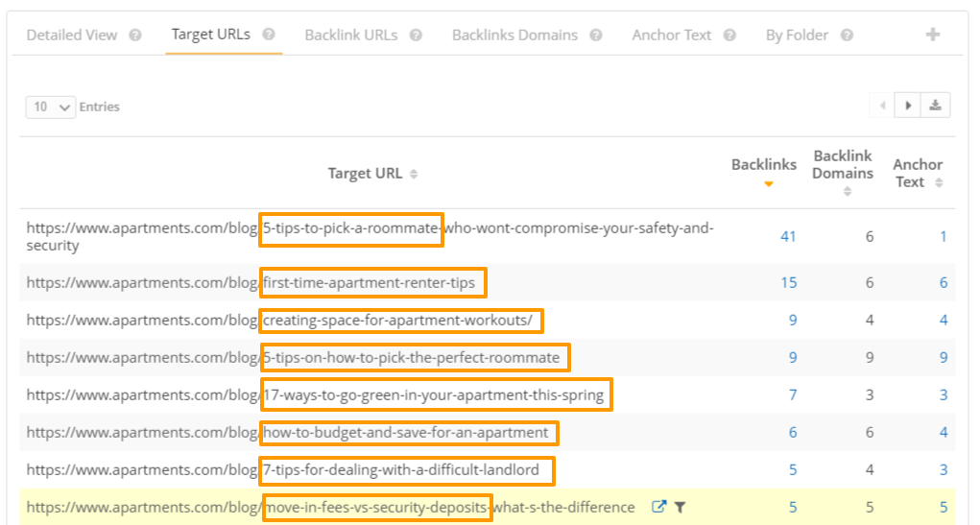Click help icon next to Backlink URLs
The width and height of the screenshot is (980, 525).
(x=417, y=35)
